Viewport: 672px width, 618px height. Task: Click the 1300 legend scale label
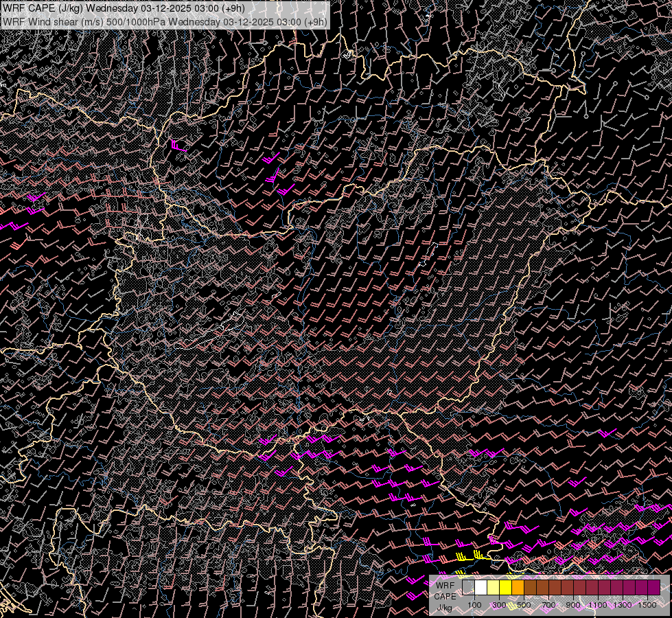click(623, 605)
